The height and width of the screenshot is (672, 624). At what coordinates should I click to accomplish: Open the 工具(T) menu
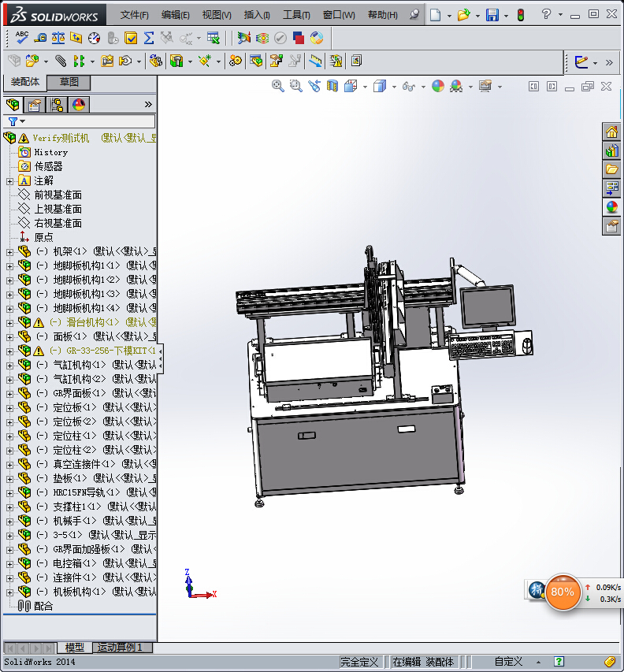296,15
